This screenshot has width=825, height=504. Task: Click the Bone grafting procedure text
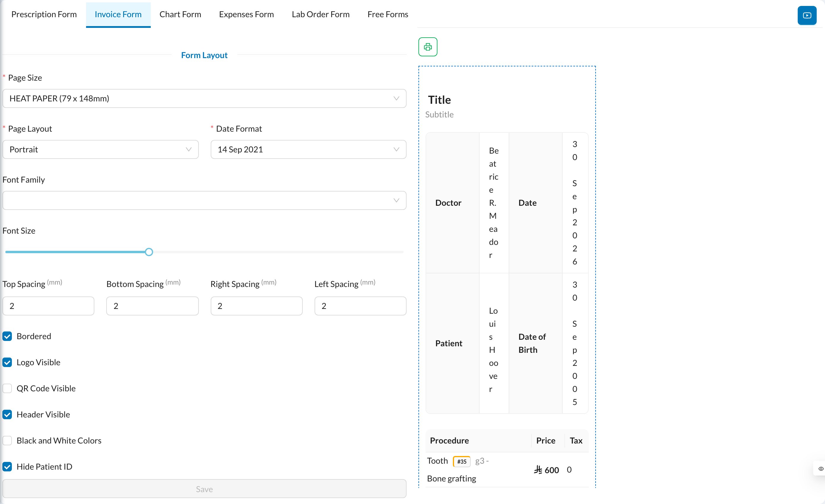[x=451, y=479]
